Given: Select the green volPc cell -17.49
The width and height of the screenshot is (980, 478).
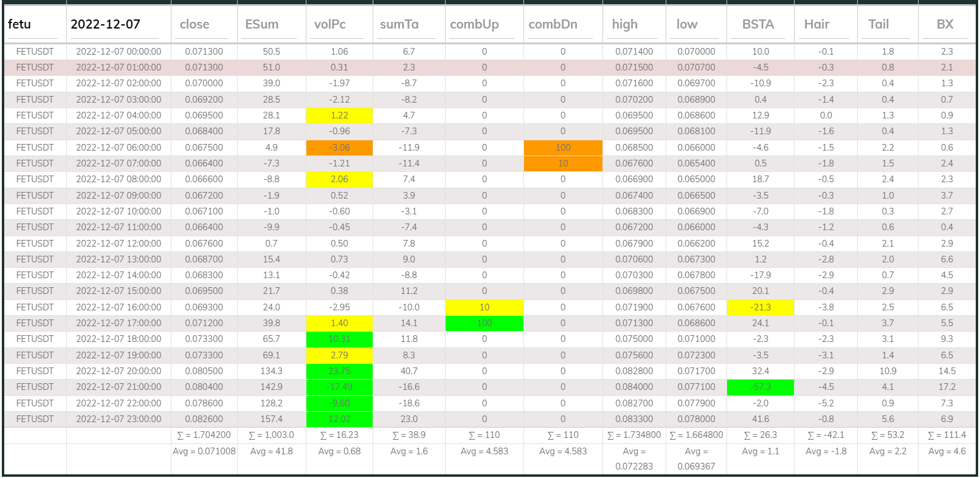Looking at the screenshot, I should [x=339, y=387].
